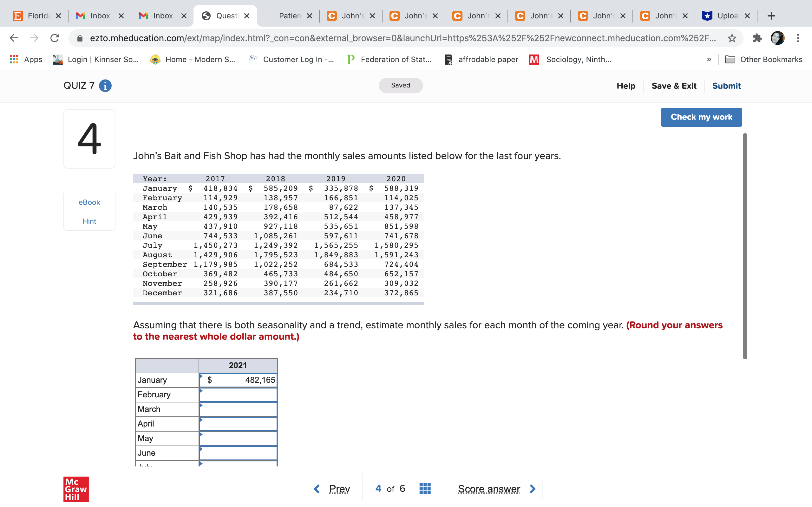Open the Other Bookmarks folder
The width and height of the screenshot is (812, 507).
pyautogui.click(x=764, y=59)
